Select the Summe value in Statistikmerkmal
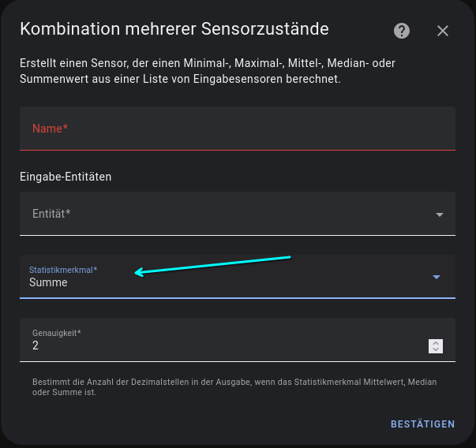 48,282
